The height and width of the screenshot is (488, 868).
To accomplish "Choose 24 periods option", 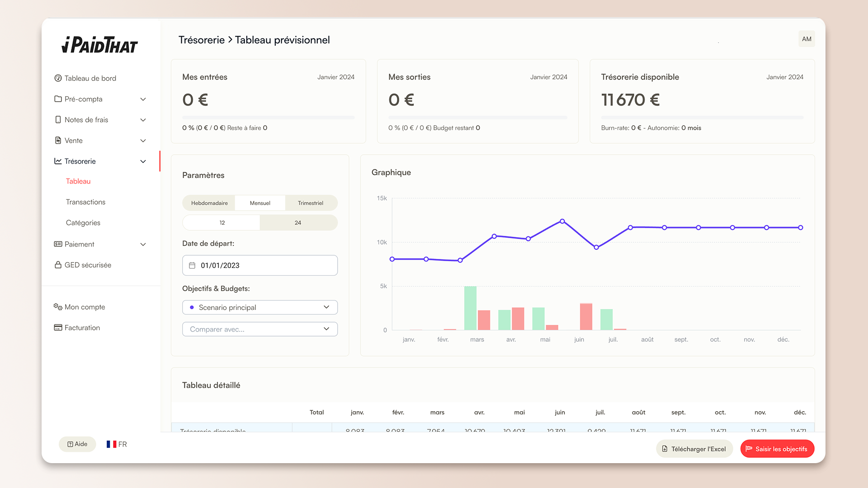I will (298, 223).
